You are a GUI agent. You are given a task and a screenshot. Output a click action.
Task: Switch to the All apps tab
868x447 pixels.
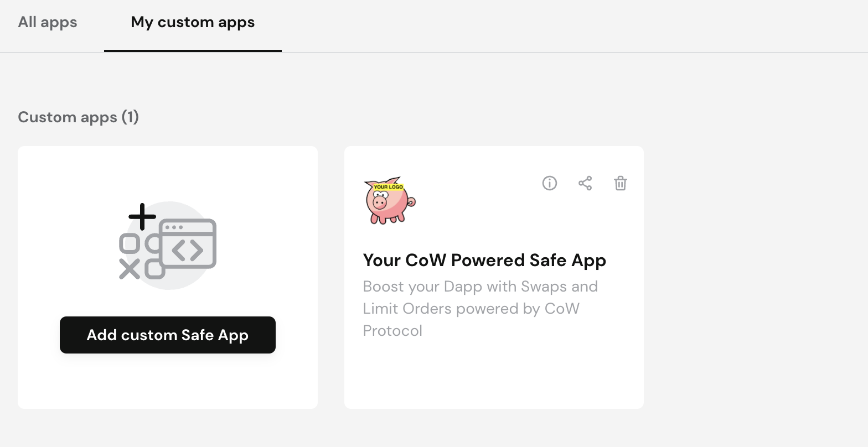click(48, 22)
